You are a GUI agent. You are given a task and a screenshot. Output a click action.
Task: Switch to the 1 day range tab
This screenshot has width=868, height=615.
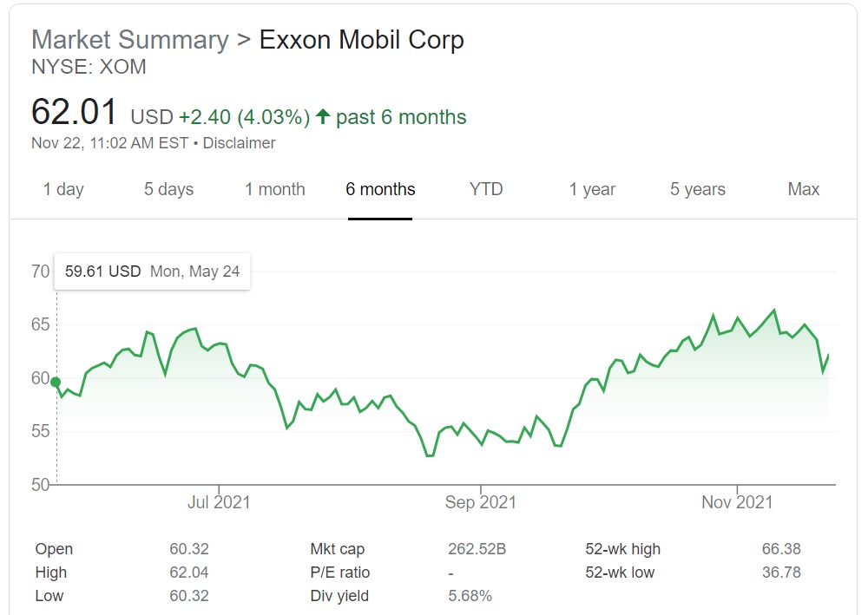(63, 189)
